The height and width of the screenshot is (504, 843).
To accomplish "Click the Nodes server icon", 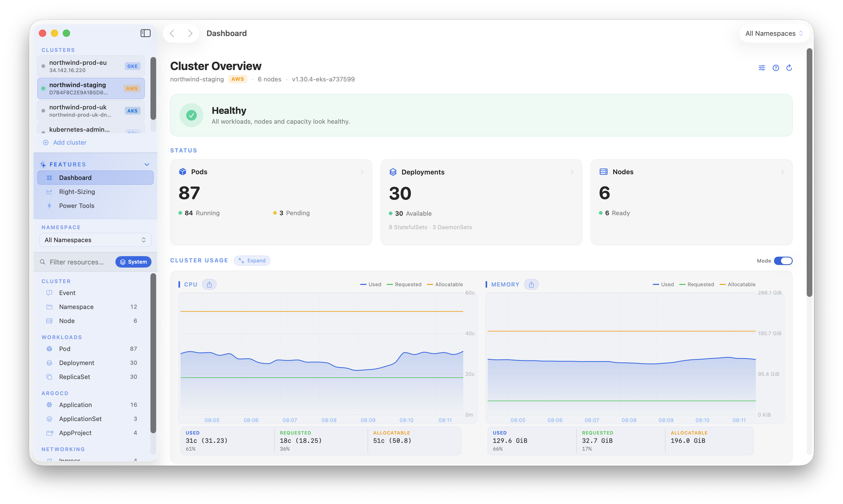I will tap(603, 172).
